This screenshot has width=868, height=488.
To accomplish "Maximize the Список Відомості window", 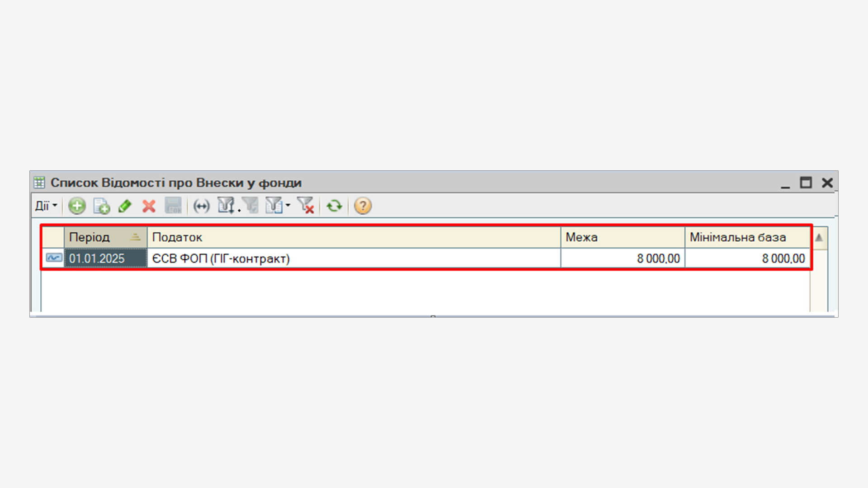I will coord(806,183).
